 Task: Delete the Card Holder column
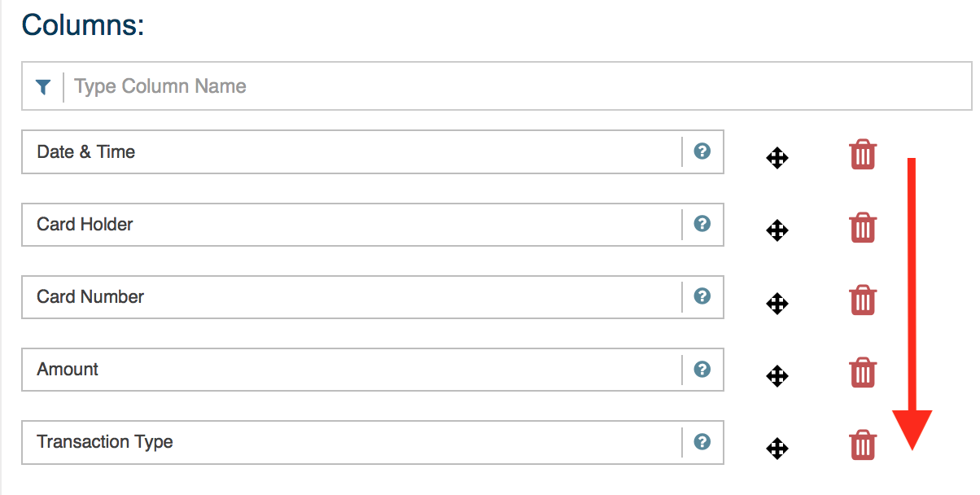point(863,226)
